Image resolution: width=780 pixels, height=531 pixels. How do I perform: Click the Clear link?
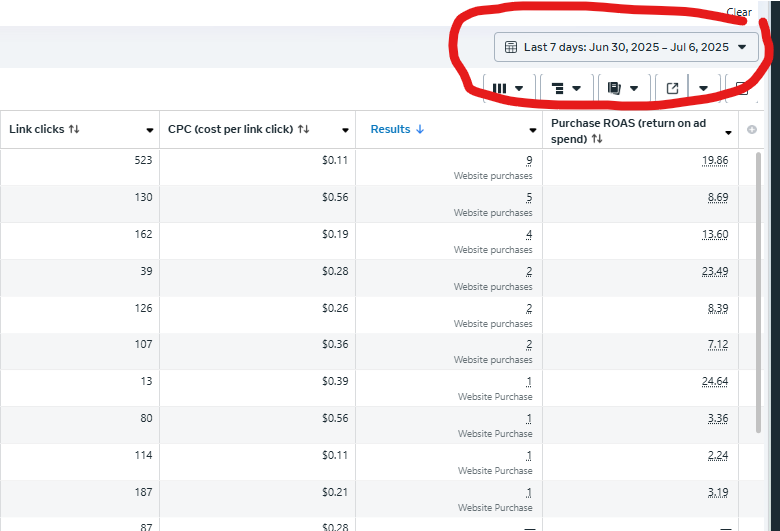[x=739, y=12]
